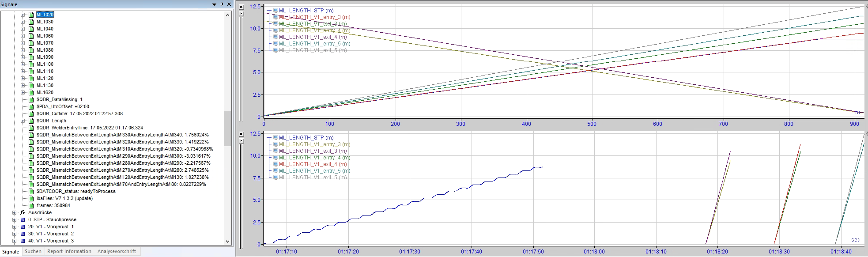Screen dimensions: 868x257
Task: Select the frames: 350984 entry
Action: pyautogui.click(x=53, y=205)
